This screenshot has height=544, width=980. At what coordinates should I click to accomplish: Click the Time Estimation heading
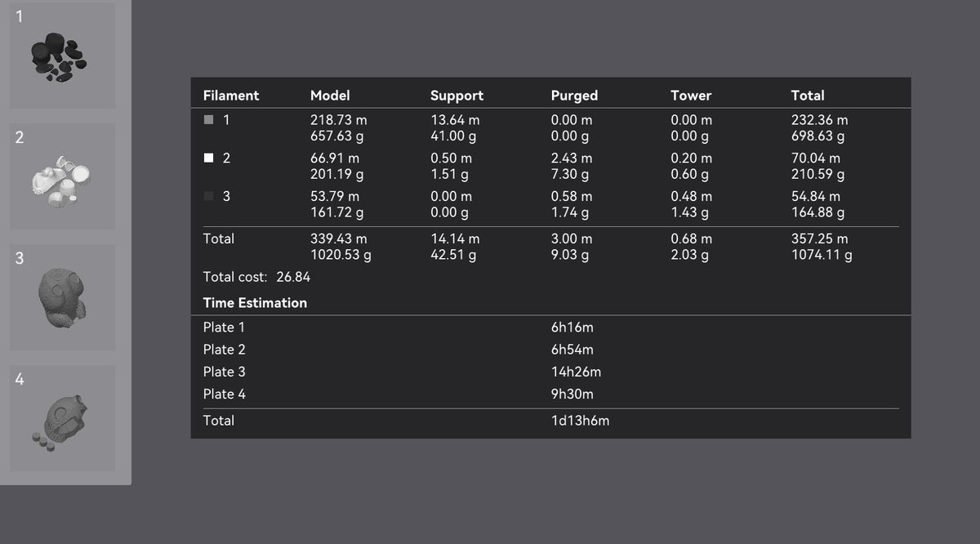pos(255,303)
